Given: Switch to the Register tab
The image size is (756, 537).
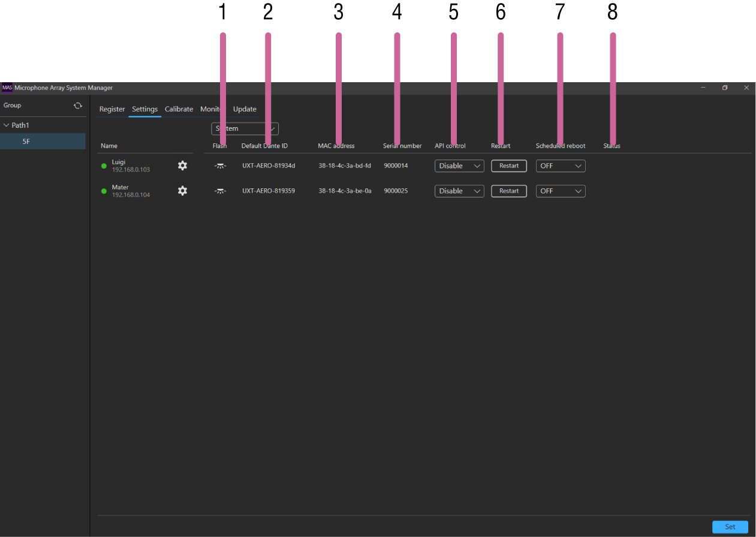Looking at the screenshot, I should click(x=112, y=109).
